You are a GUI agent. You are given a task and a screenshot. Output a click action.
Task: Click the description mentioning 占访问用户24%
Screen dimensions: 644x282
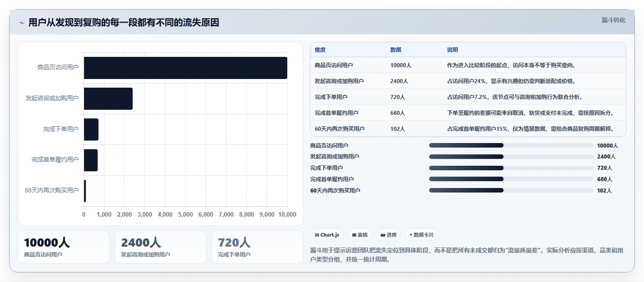(511, 81)
